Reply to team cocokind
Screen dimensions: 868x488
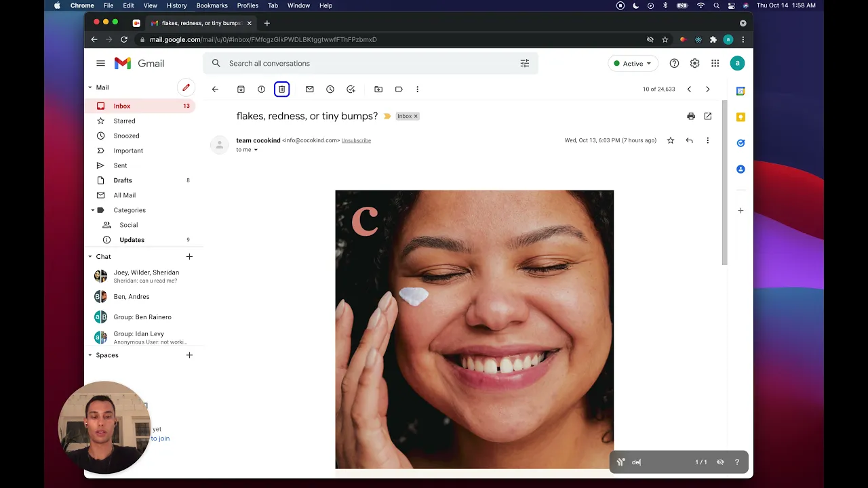(689, 140)
